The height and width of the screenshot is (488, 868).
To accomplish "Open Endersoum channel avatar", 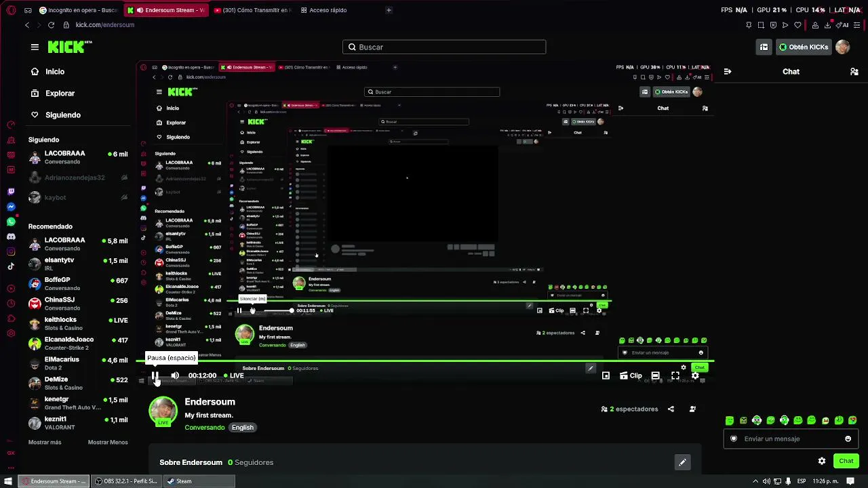I will pos(163,410).
